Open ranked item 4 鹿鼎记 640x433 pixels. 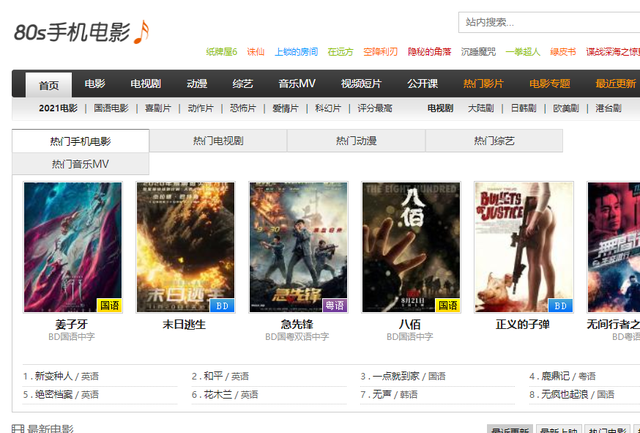coord(555,376)
